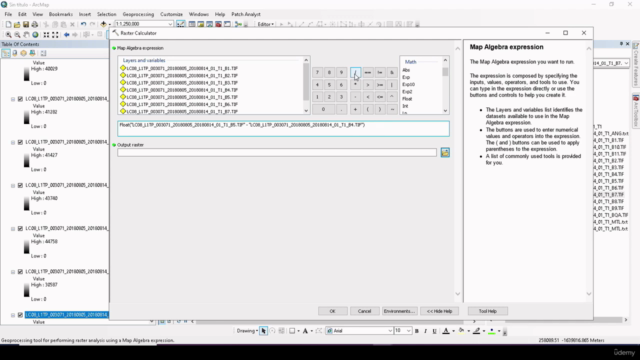Select the Zoom Out tool
The height and width of the screenshot is (360, 640).
[17, 35]
